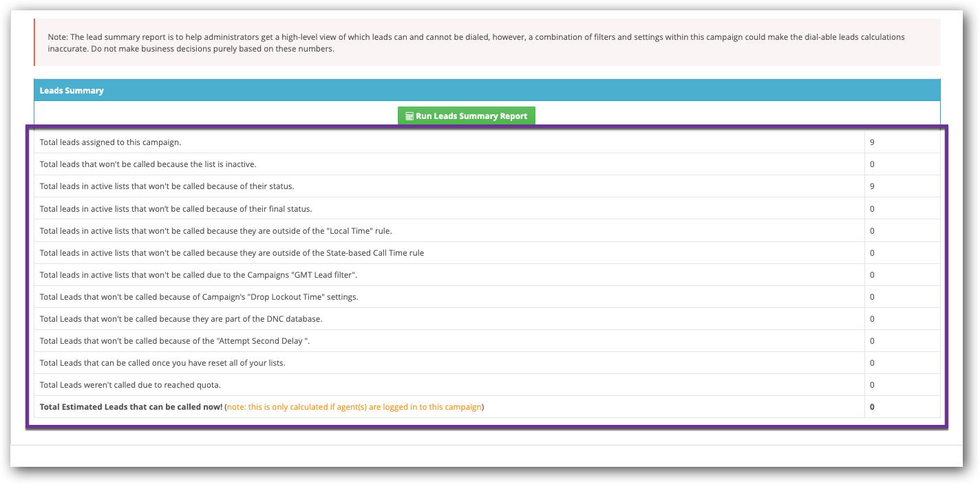This screenshot has width=980, height=484.
Task: Click the DNC database exclusion row
Action: pyautogui.click(x=275, y=318)
